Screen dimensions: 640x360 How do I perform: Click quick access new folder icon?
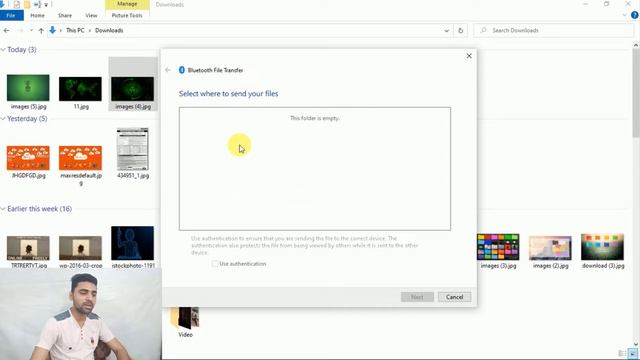click(27, 4)
